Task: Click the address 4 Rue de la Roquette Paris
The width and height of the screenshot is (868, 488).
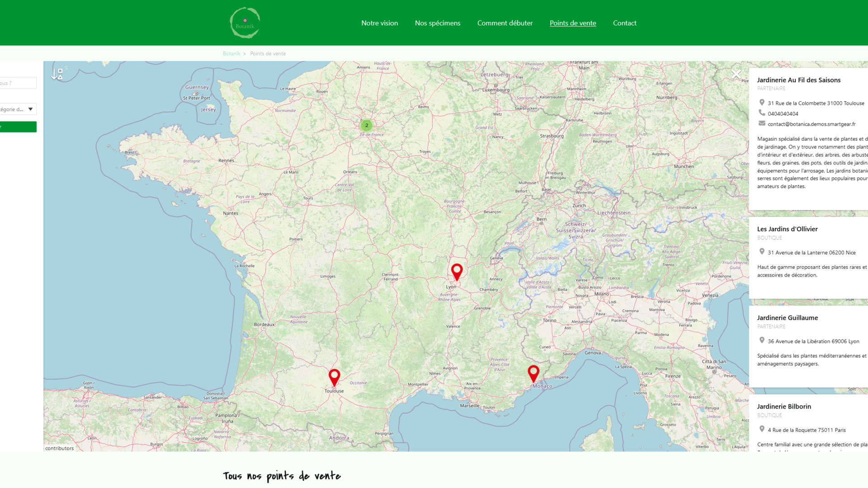Action: pos(806,430)
